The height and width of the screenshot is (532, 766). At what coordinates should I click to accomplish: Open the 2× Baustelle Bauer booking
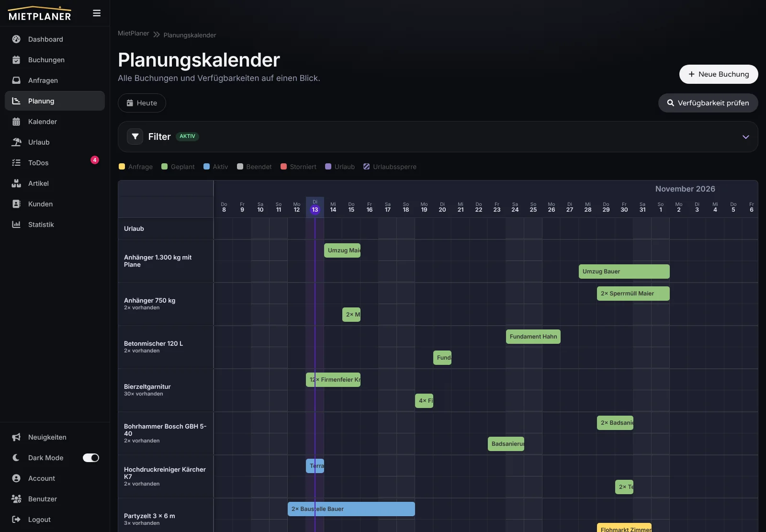coord(351,509)
